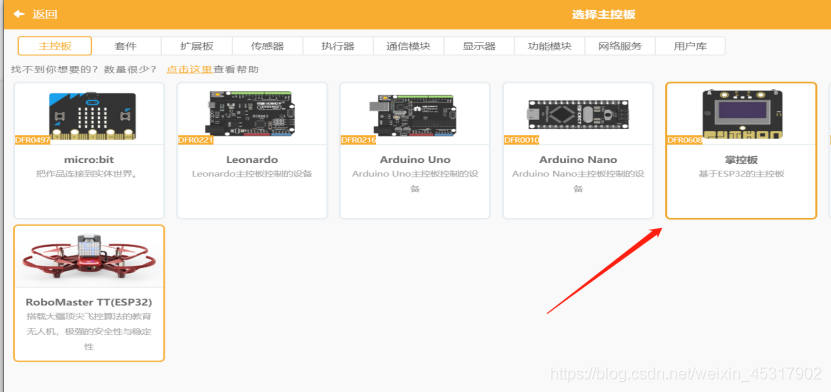The width and height of the screenshot is (831, 392).
Task: Select the 掌控板 board image
Action: point(742,114)
